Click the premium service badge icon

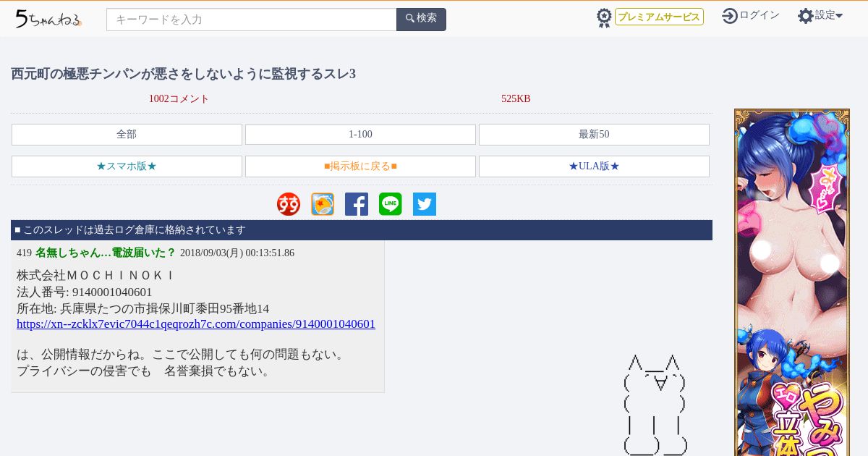[604, 17]
